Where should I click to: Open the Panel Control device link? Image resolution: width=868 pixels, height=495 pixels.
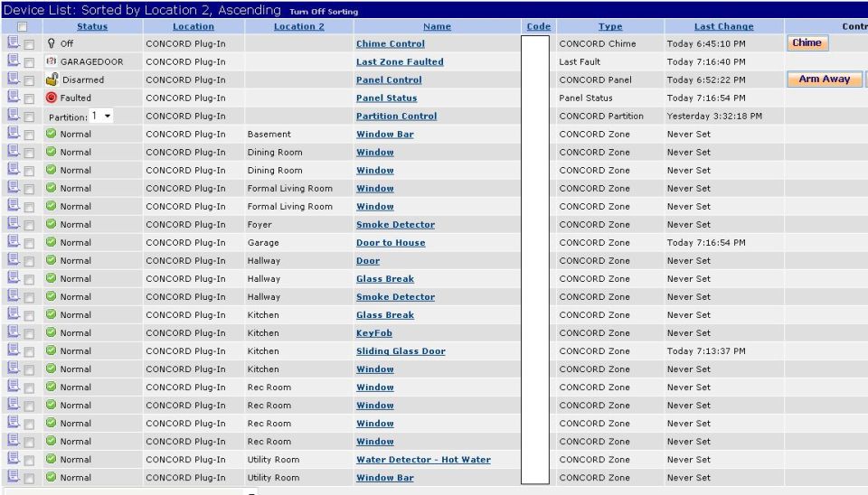[389, 79]
